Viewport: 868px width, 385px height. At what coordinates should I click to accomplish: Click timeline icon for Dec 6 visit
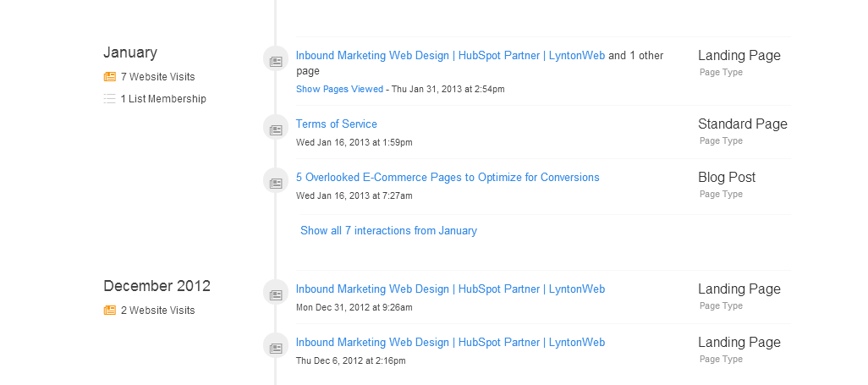click(x=276, y=348)
